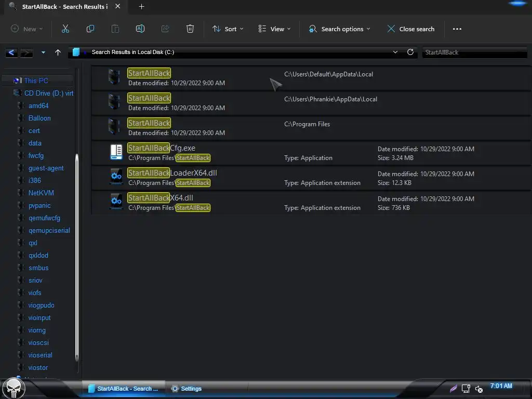Image resolution: width=532 pixels, height=399 pixels.
Task: Click the Cut scissors icon
Action: 65,29
